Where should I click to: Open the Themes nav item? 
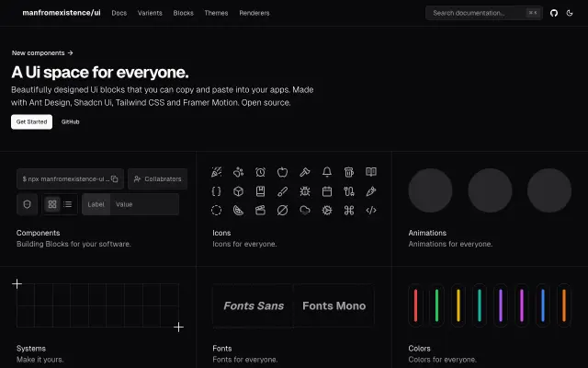coord(217,13)
